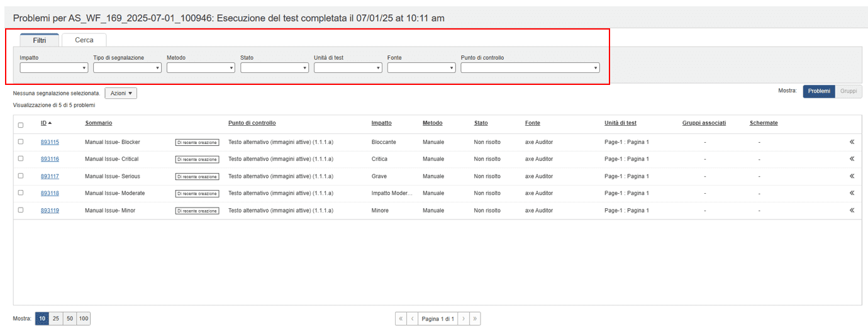Open the Punto di controllo filter dropdown
This screenshot has height=334, width=868.
(x=530, y=68)
